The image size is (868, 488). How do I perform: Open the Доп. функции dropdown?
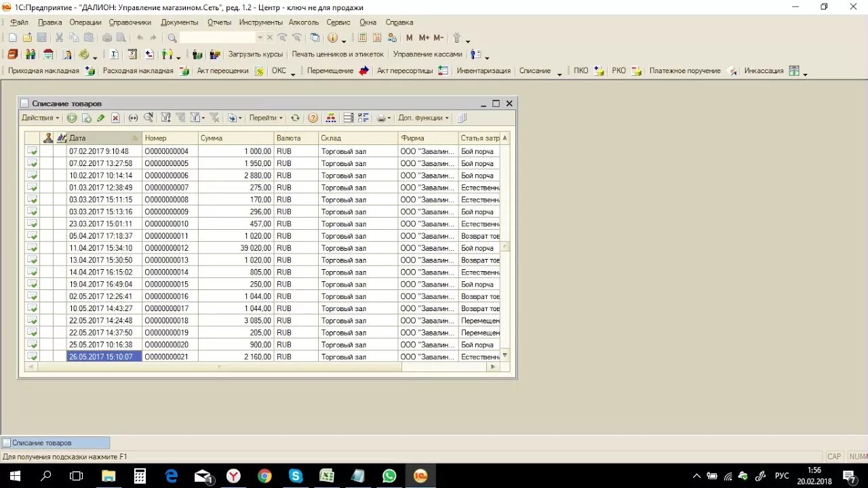[x=423, y=118]
